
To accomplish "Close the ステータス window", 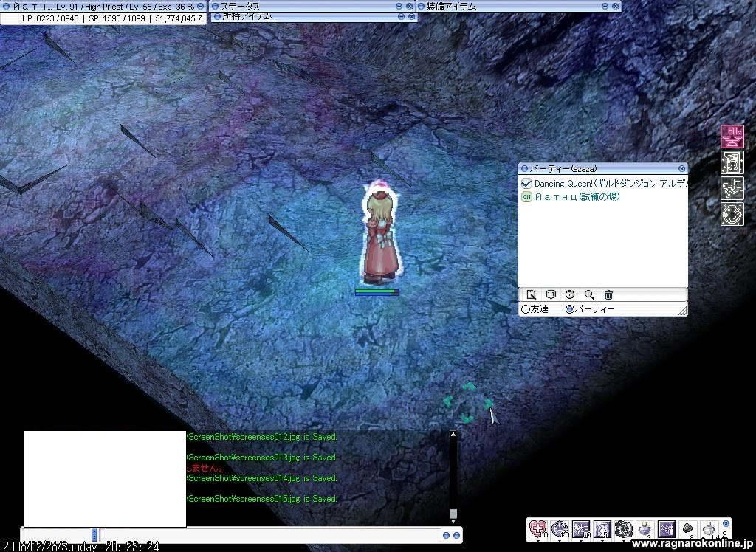I will click(x=409, y=6).
